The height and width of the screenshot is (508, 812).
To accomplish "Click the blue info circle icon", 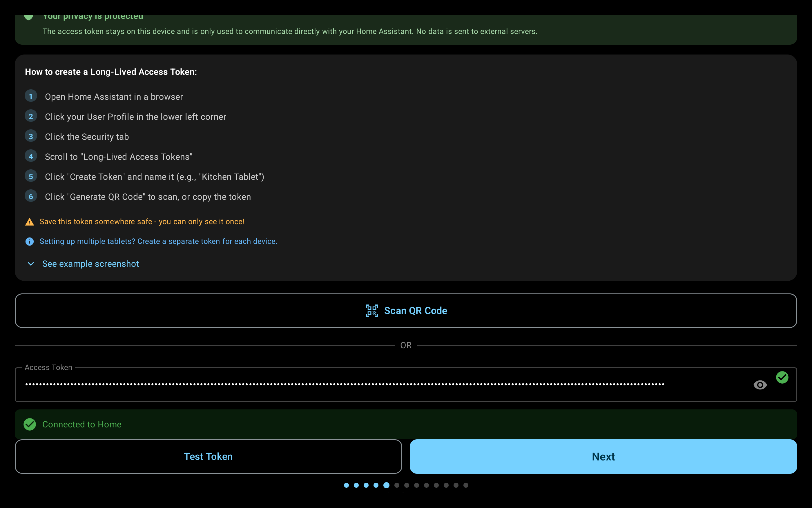I will coord(30,242).
